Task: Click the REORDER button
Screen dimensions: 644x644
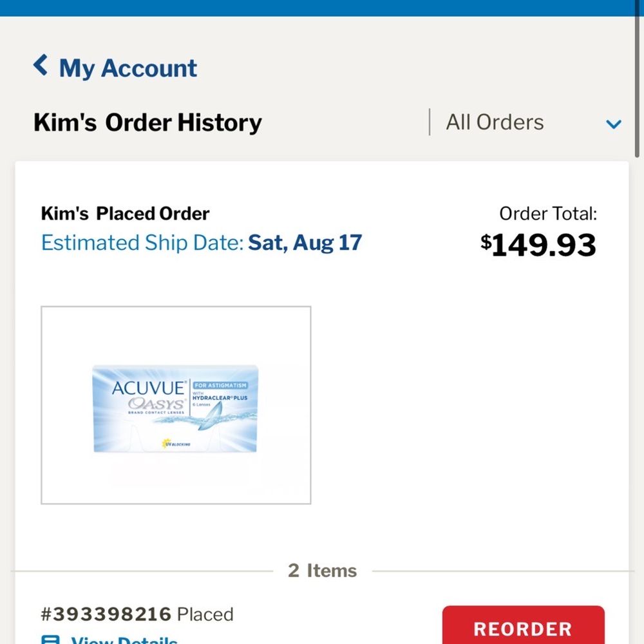Action: [x=523, y=625]
